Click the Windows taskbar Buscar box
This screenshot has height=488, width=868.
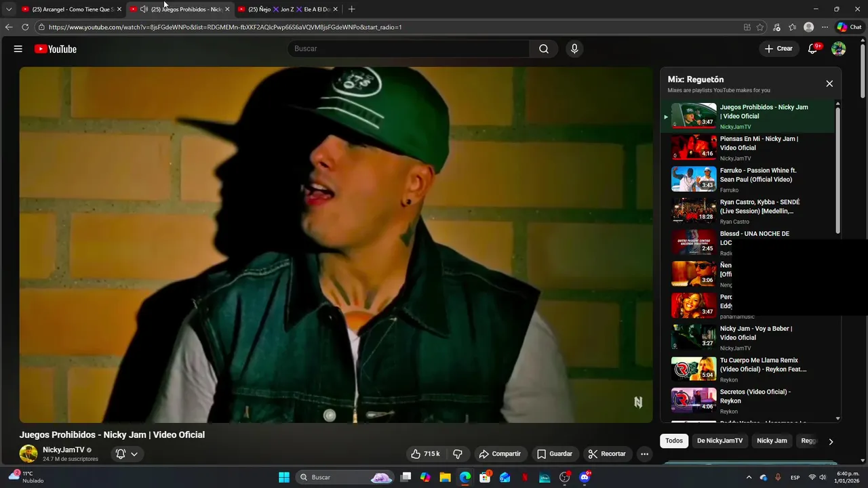pos(346,477)
